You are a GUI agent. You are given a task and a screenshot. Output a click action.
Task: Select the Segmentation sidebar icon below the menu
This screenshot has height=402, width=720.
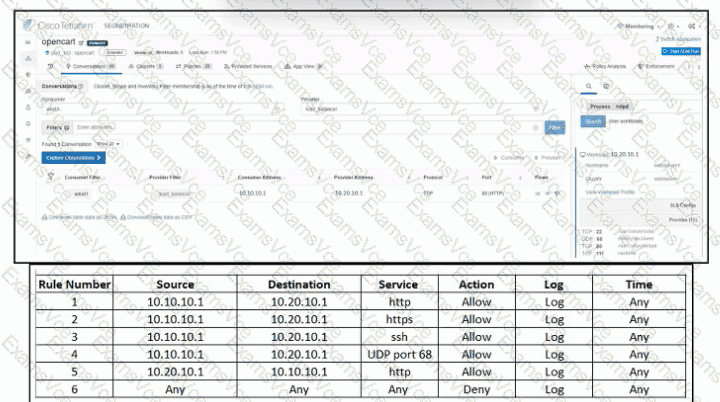pyautogui.click(x=28, y=58)
